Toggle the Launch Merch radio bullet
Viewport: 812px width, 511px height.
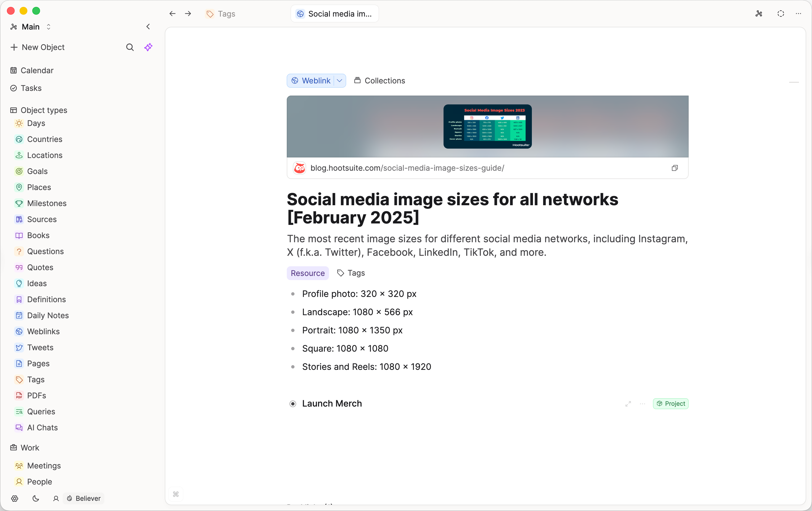click(293, 404)
